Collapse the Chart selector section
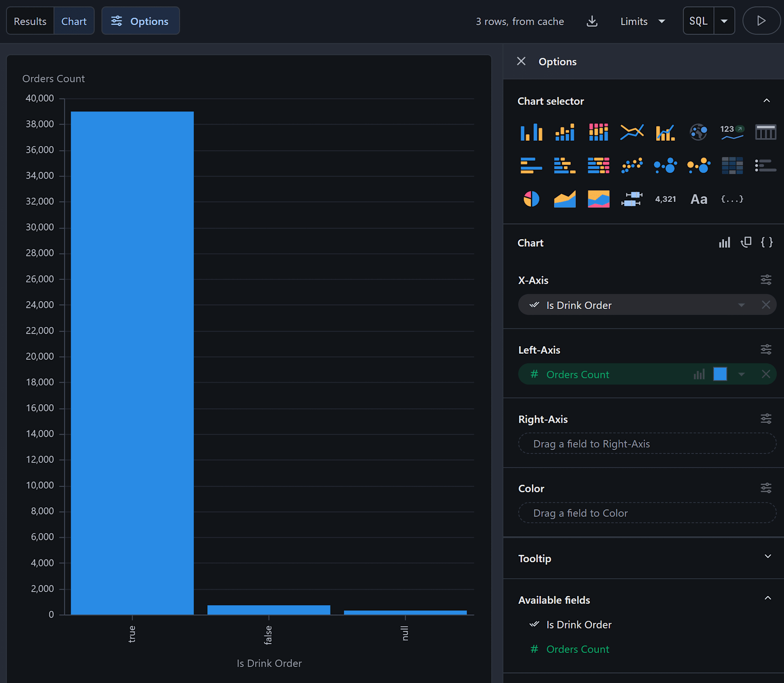The height and width of the screenshot is (683, 784). pos(766,101)
